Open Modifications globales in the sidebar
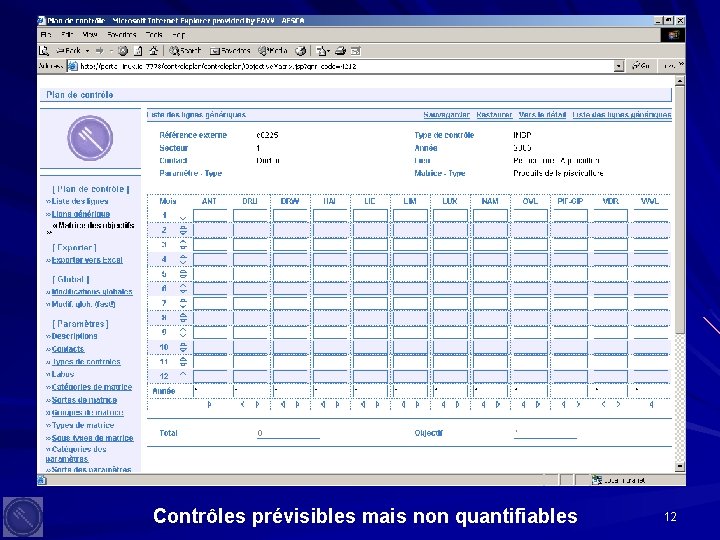 coord(92,292)
